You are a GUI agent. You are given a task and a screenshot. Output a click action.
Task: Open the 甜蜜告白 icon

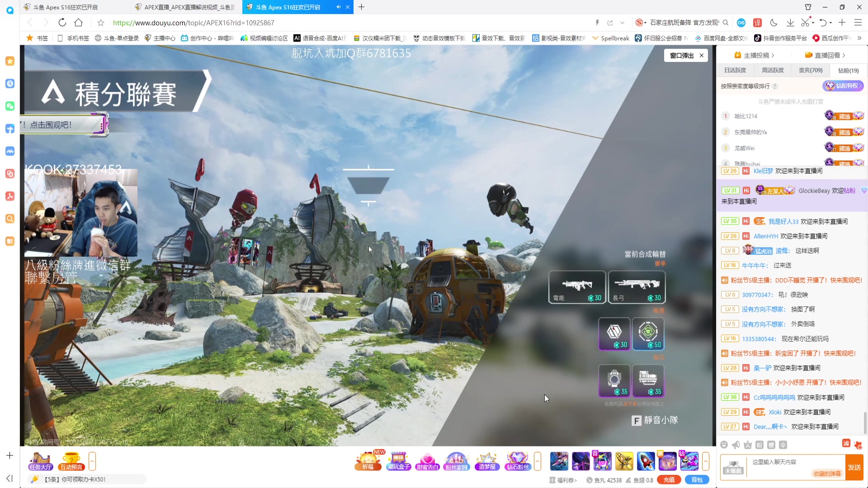427,461
